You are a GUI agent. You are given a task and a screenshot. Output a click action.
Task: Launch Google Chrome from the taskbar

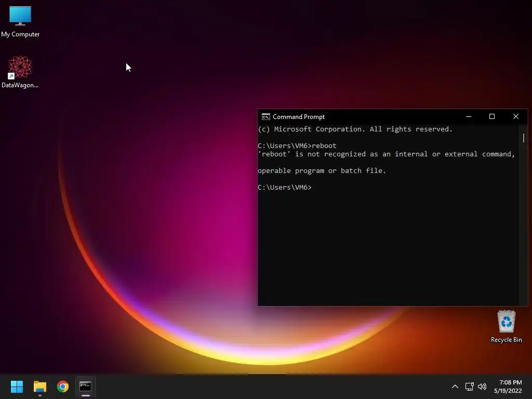[x=63, y=387]
